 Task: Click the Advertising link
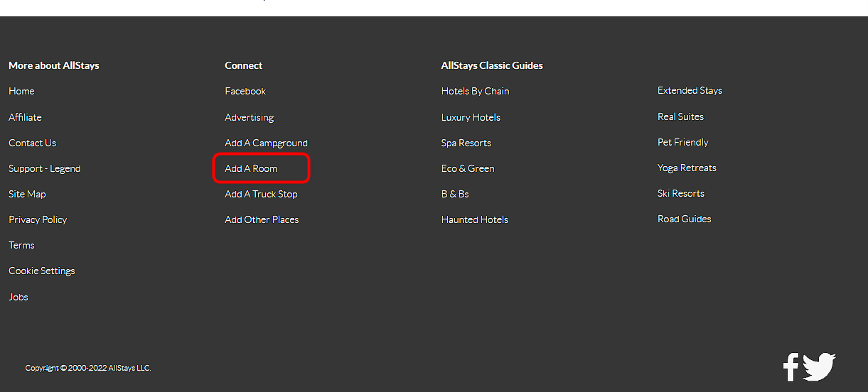coord(250,117)
